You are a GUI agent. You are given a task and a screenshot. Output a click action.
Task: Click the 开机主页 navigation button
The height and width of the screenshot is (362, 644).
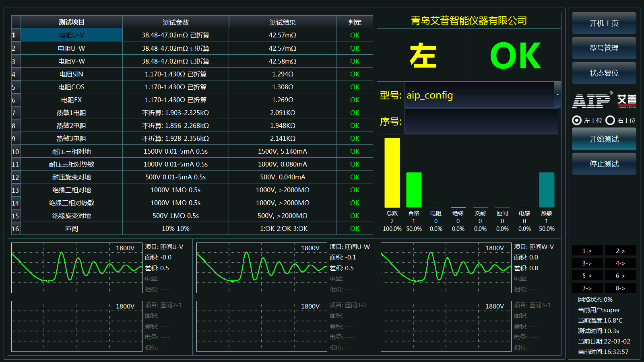coord(604,23)
